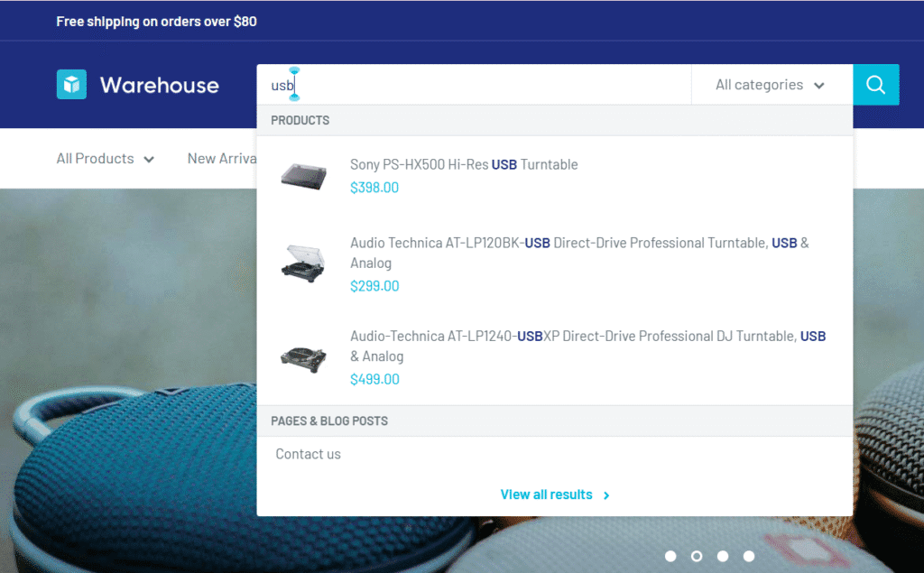Screen dimensions: 924x573
Task: Select the Sony PS-HX500 turntable thumbnail image
Action: [x=303, y=176]
